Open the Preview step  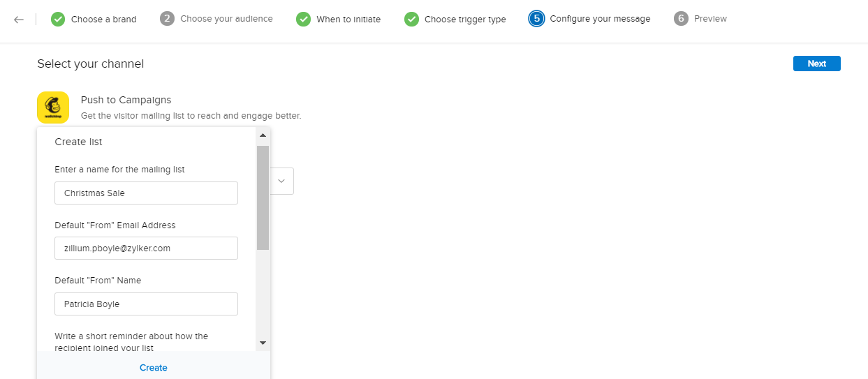click(710, 19)
